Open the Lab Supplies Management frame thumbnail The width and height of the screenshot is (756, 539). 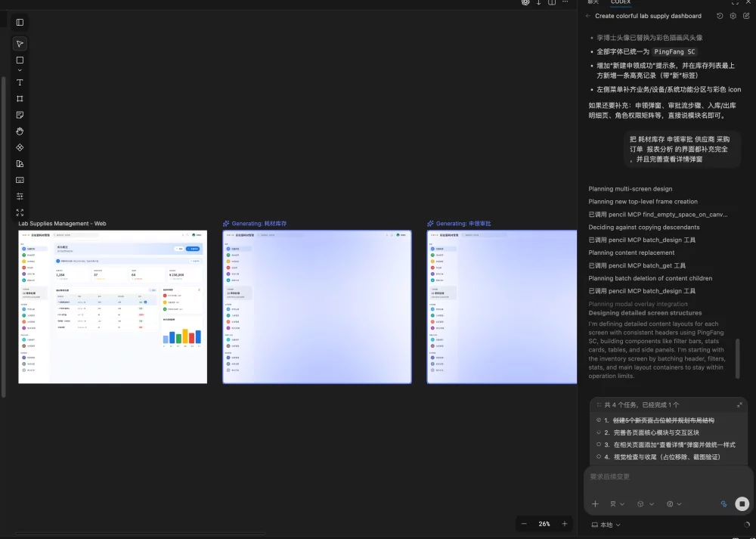point(113,307)
